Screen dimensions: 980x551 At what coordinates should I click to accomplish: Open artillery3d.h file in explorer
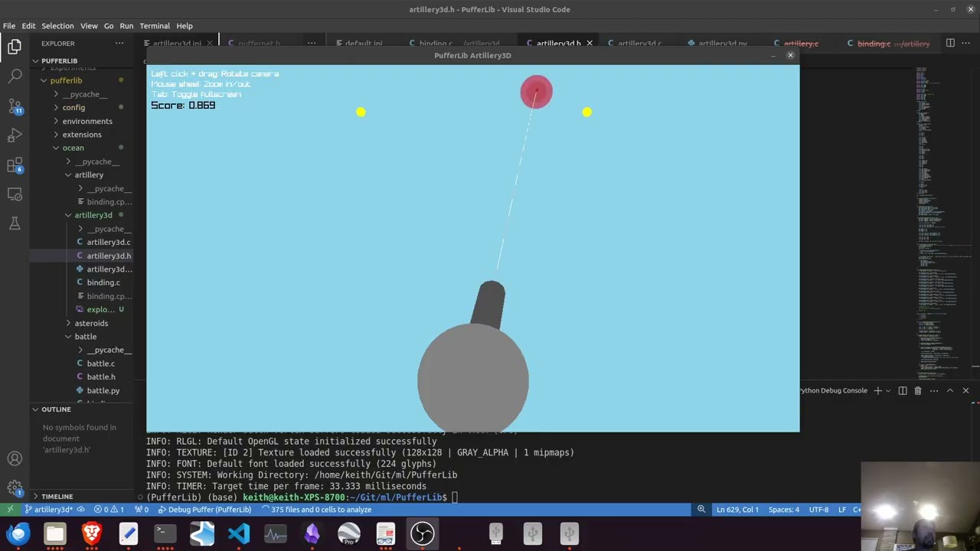coord(108,256)
